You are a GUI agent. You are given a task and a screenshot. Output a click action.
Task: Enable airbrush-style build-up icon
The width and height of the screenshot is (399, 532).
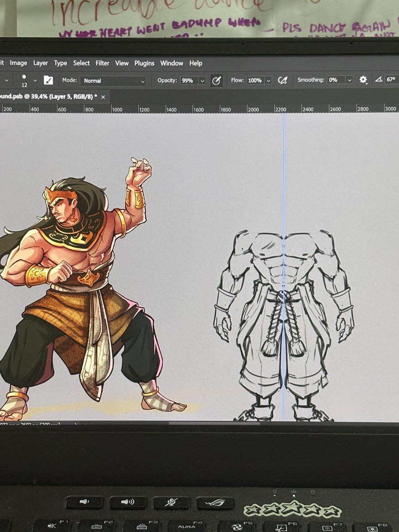click(x=282, y=80)
